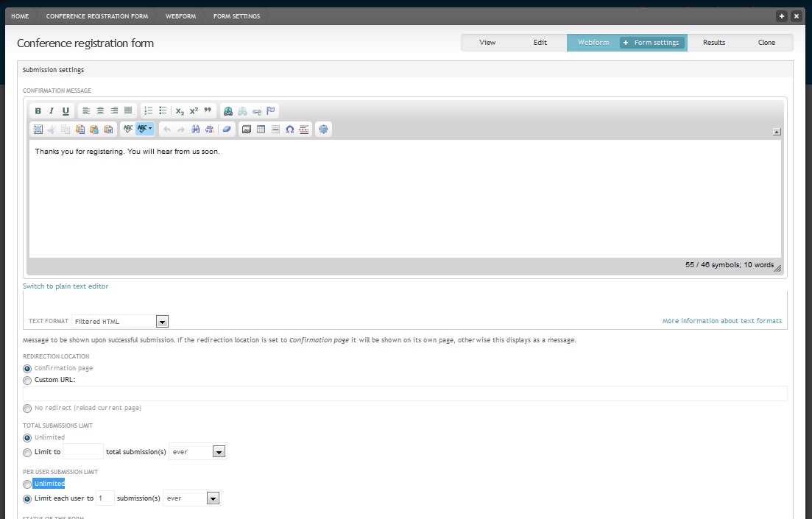Apply superscript formatting
Screen dimensions: 812x519
coord(194,111)
